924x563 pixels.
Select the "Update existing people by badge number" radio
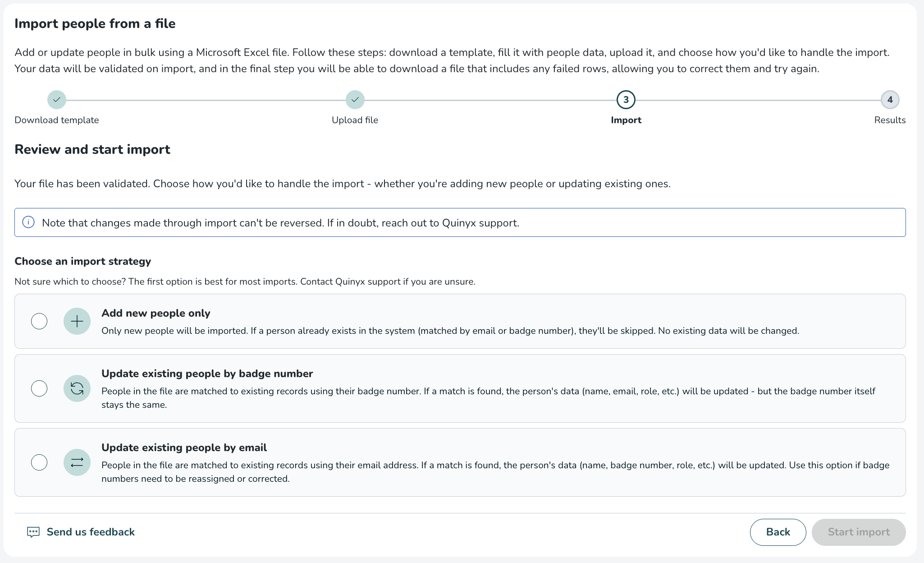click(39, 388)
